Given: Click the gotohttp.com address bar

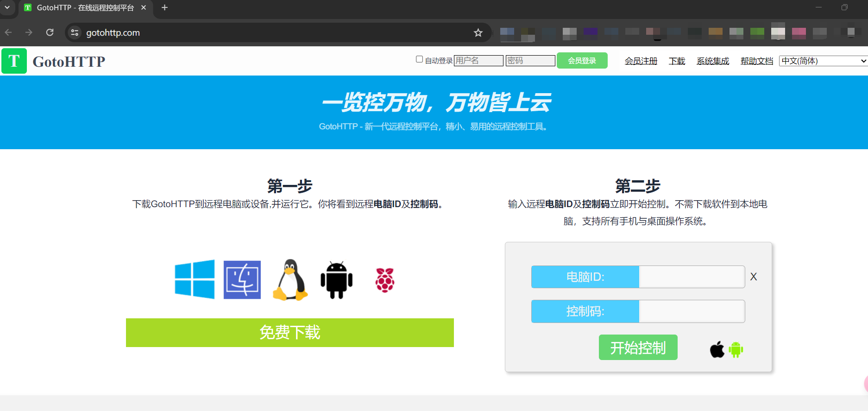Looking at the screenshot, I should pyautogui.click(x=278, y=32).
